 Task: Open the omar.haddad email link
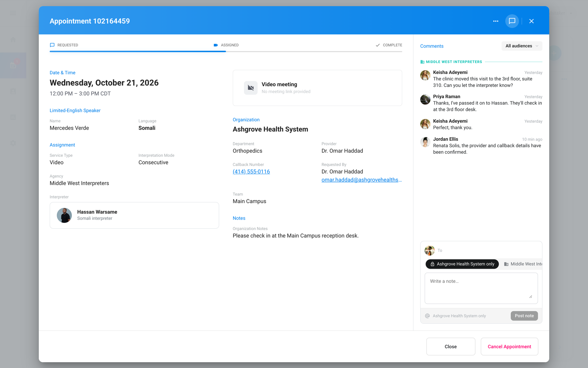pos(362,180)
